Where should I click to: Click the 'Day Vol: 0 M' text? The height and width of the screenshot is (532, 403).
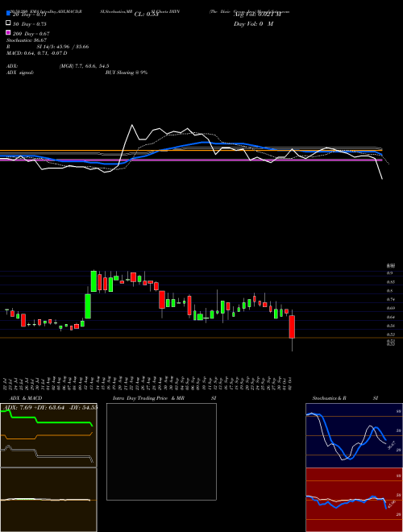(x=253, y=23)
